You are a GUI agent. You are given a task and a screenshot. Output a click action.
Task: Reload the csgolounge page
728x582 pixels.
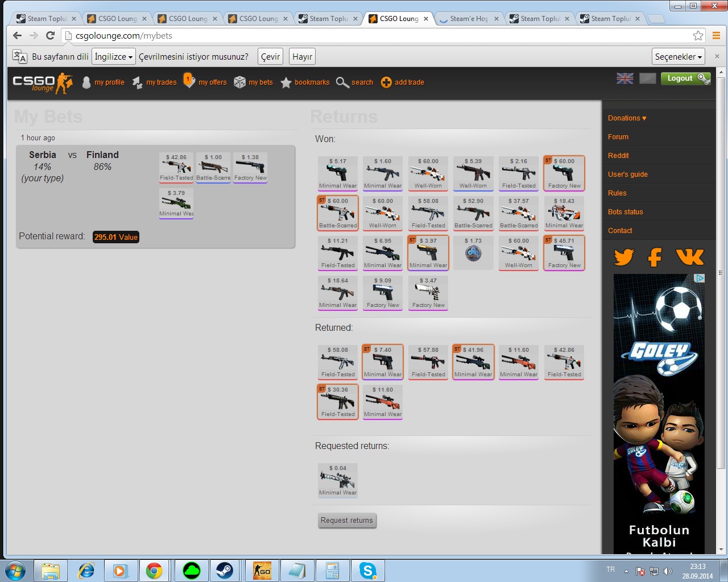(50, 35)
